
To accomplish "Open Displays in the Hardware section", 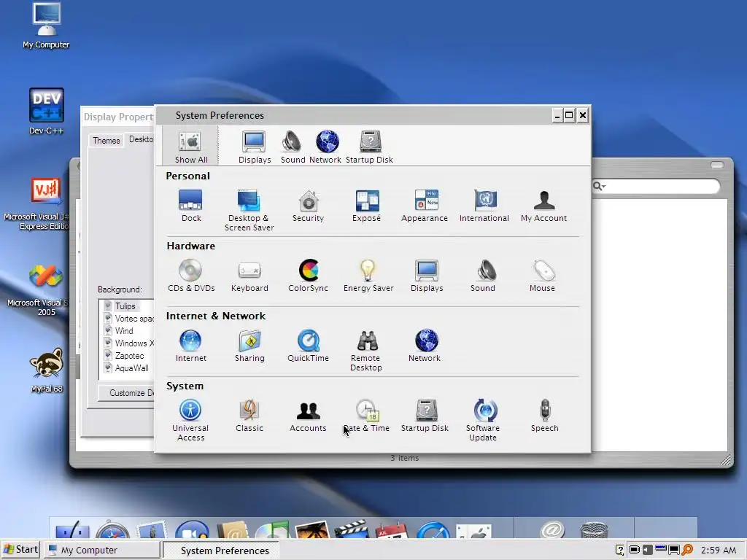I will tap(427, 275).
